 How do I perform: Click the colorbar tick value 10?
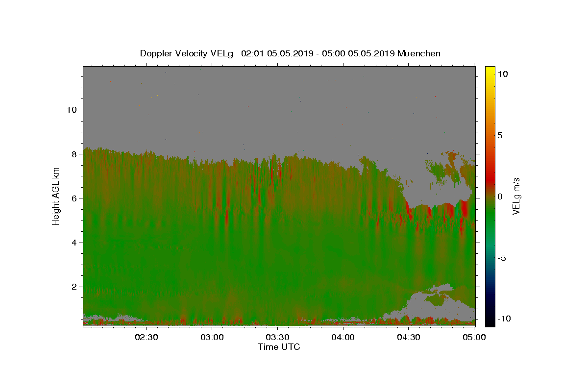(x=503, y=73)
